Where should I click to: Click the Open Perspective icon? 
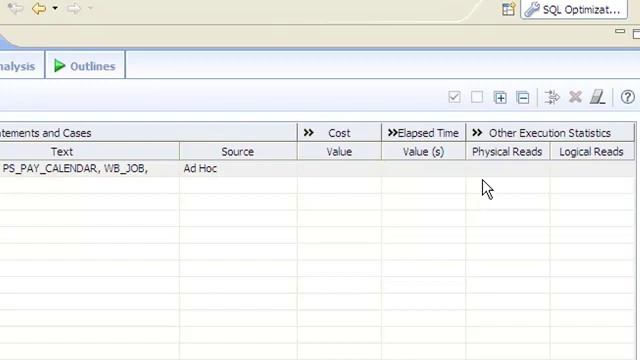508,9
